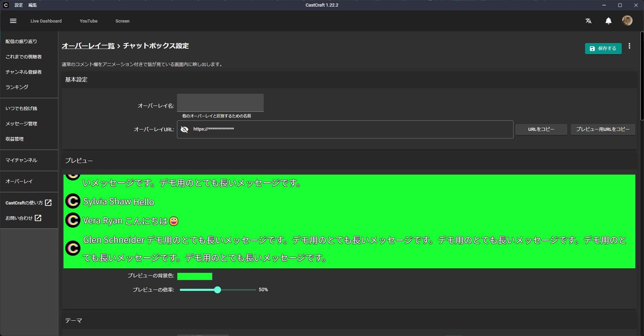Open the three-dot more options menu
The image size is (644, 336).
pos(629,46)
